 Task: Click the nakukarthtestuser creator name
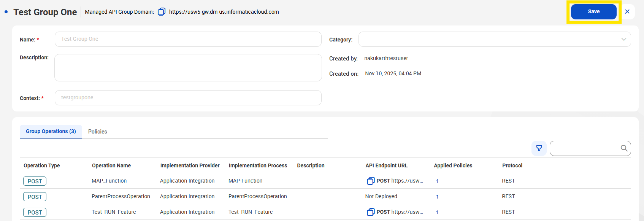click(386, 58)
